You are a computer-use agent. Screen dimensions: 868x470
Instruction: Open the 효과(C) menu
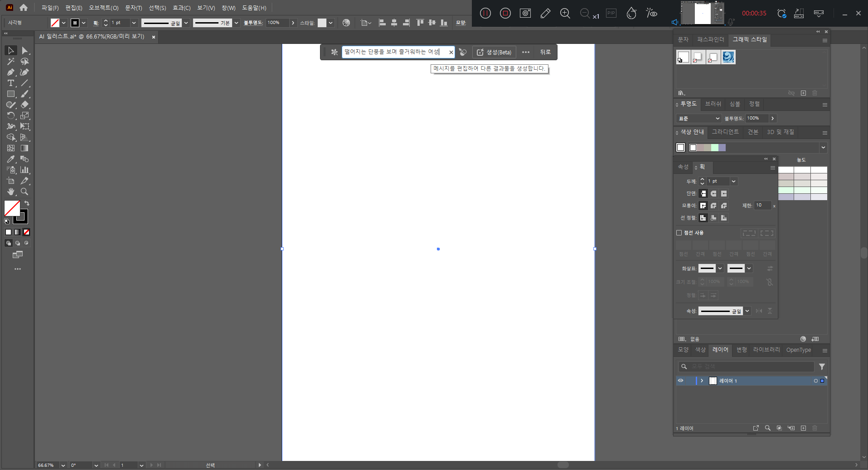(x=181, y=8)
